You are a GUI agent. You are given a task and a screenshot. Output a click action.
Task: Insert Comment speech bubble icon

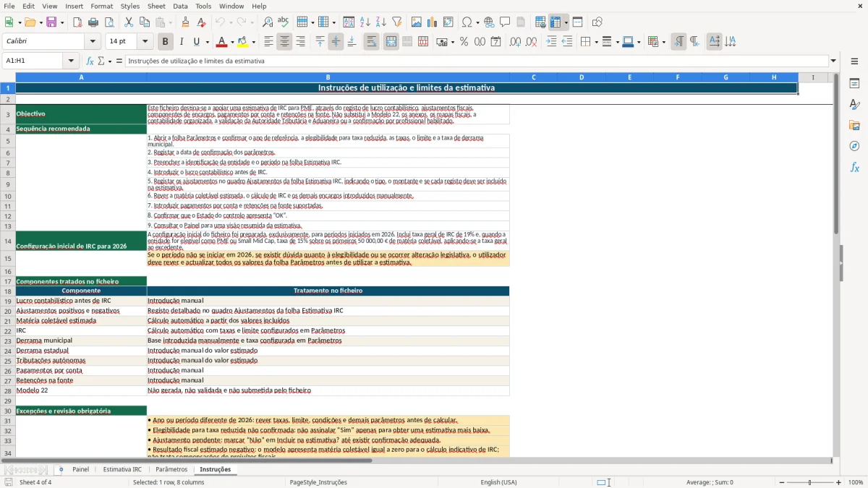505,22
